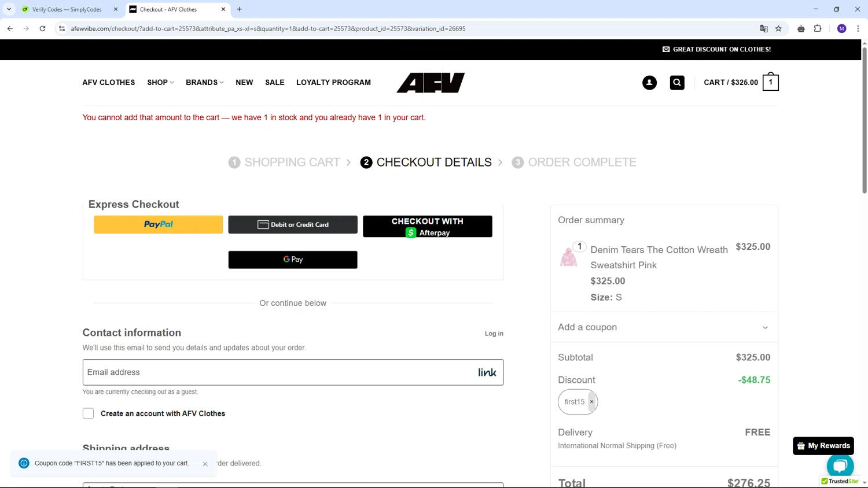
Task: Open the My Rewards button
Action: point(823,446)
